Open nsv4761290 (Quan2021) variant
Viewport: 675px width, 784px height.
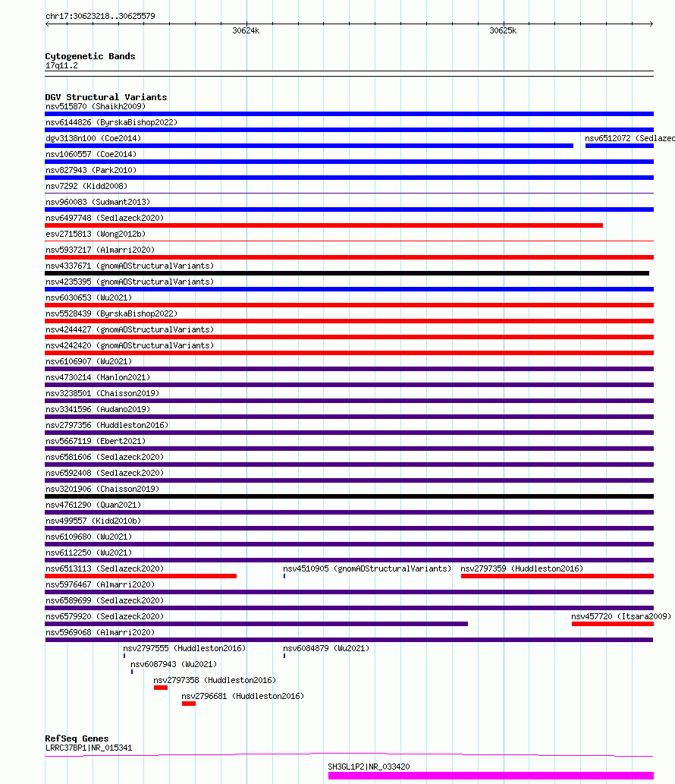(x=93, y=506)
